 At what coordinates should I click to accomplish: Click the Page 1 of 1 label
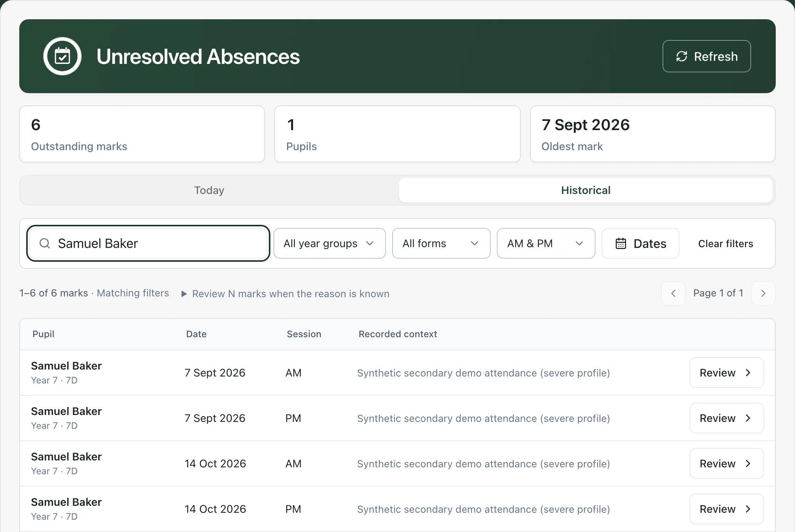point(718,293)
